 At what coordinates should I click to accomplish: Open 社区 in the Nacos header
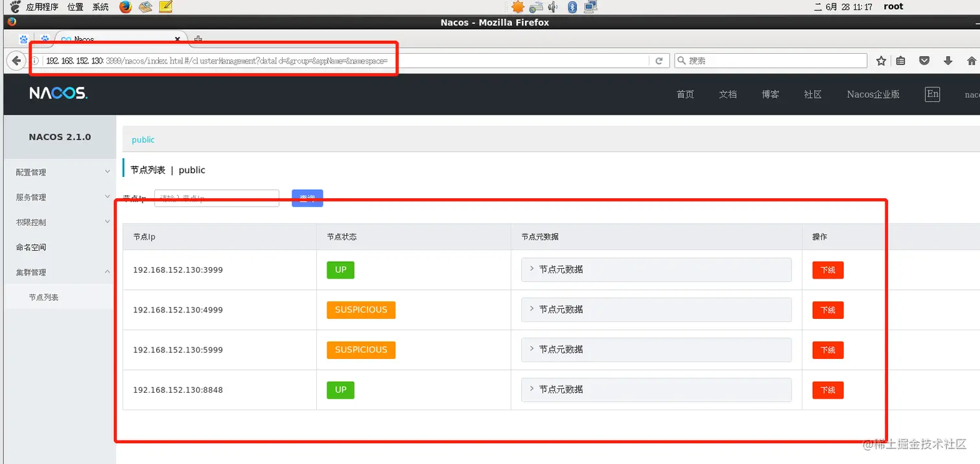[x=813, y=95]
